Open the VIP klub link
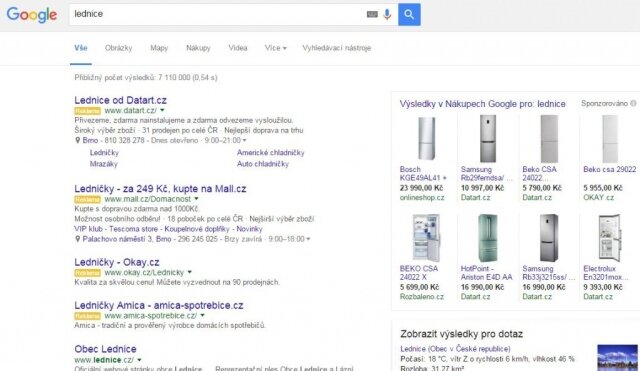Viewport: 640px width, 371px height. click(x=88, y=229)
